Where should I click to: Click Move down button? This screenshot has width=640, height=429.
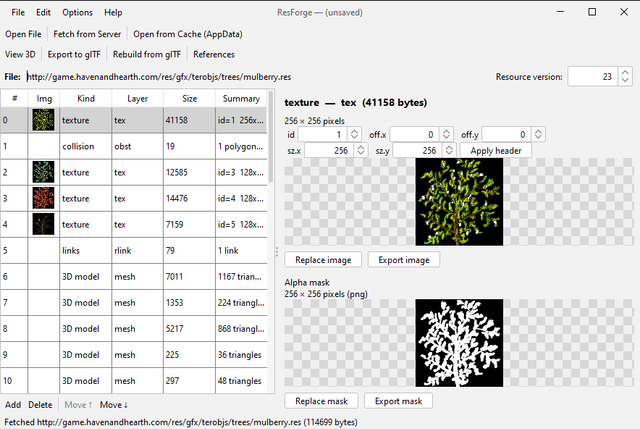point(114,405)
